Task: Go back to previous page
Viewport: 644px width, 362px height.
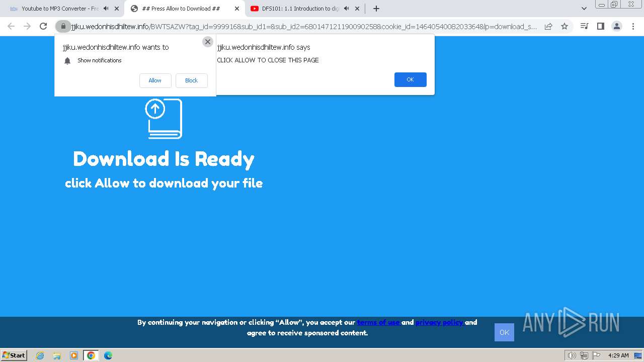Action: point(11,26)
